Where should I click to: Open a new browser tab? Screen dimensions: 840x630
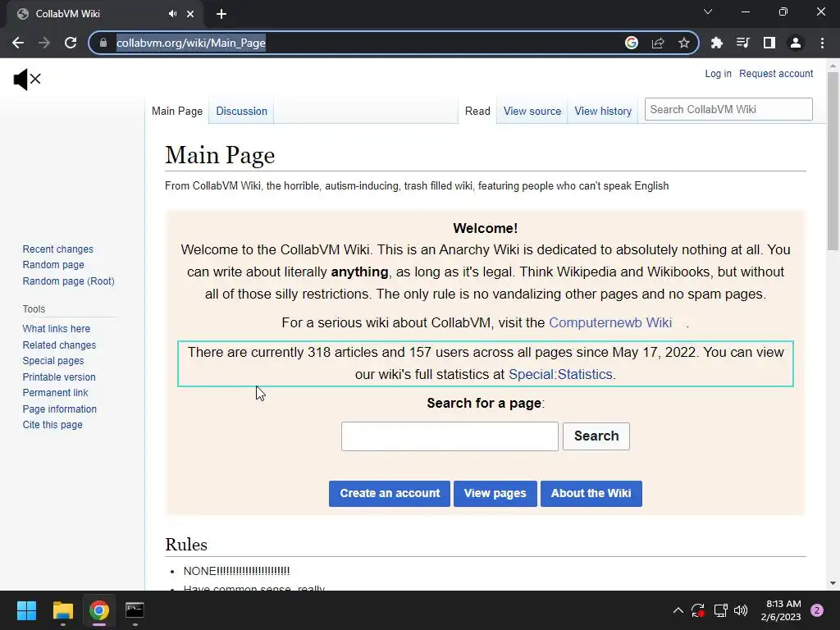[x=221, y=14]
